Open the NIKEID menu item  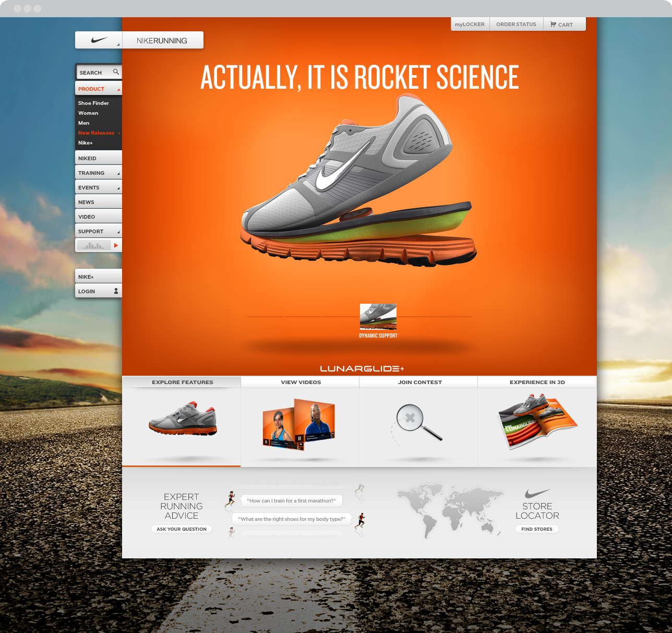point(99,158)
